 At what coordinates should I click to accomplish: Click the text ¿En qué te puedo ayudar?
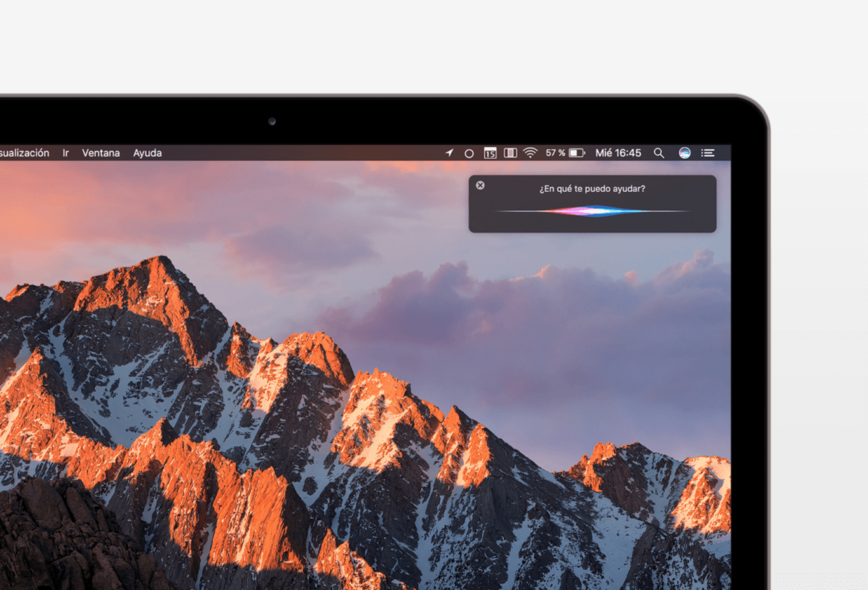coord(591,188)
